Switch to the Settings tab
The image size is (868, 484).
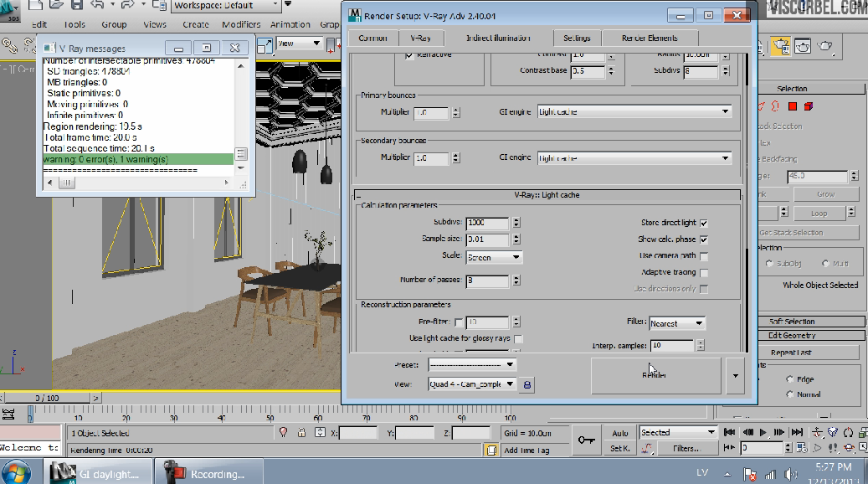577,38
